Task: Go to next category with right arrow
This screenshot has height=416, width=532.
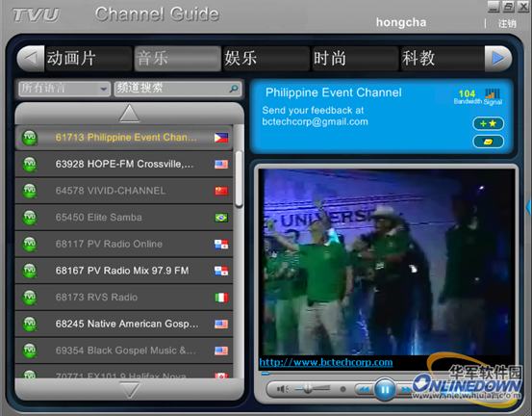Action: pos(497,59)
